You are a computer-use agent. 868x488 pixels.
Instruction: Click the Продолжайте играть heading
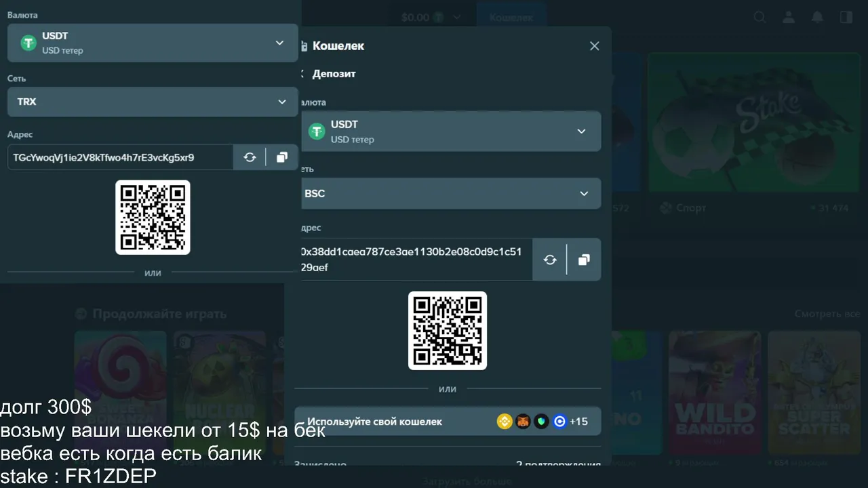click(159, 314)
